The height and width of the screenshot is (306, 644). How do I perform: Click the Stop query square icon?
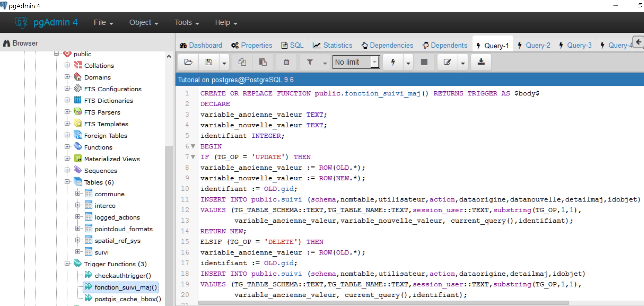(424, 62)
